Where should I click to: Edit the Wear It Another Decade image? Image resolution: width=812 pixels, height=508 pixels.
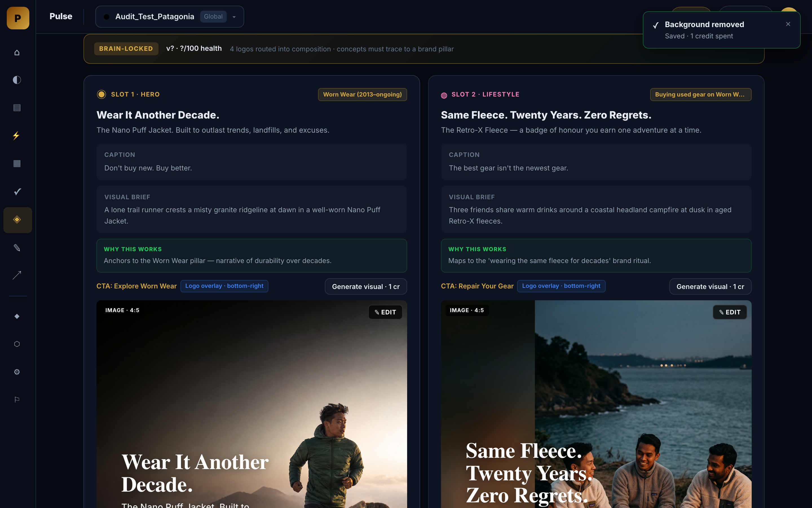(x=385, y=312)
